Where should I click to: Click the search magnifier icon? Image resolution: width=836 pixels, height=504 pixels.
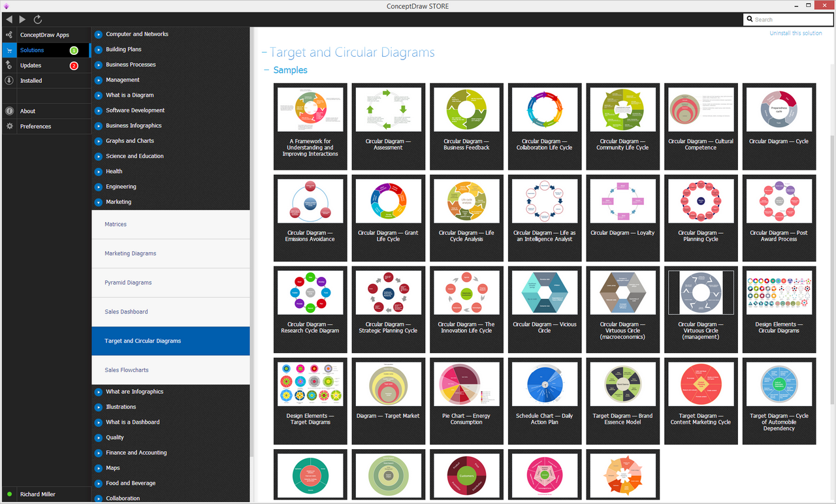(x=750, y=20)
